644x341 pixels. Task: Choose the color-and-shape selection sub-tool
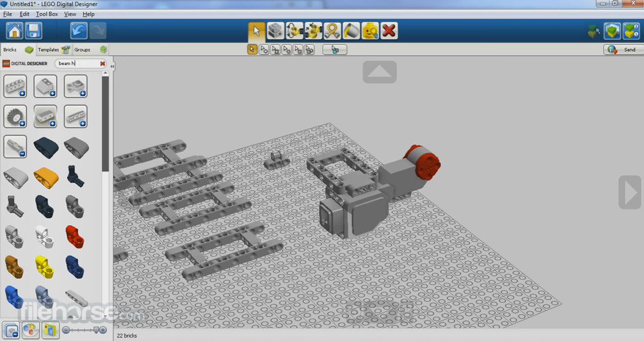[310, 50]
